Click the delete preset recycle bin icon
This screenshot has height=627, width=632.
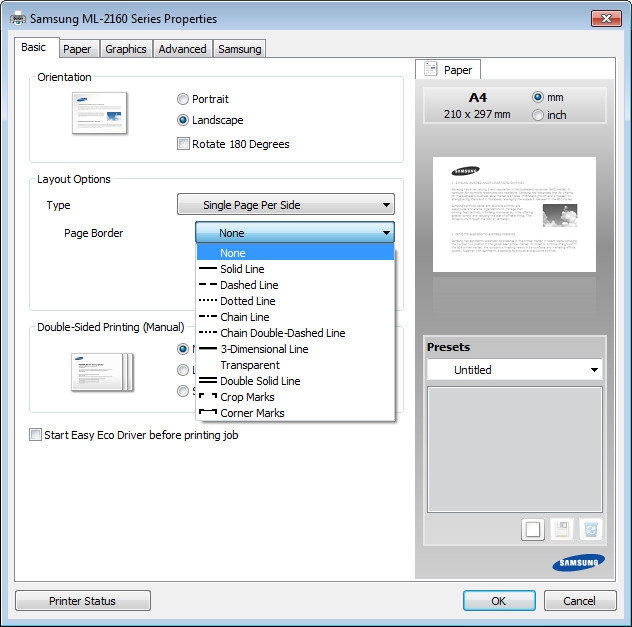pyautogui.click(x=590, y=529)
